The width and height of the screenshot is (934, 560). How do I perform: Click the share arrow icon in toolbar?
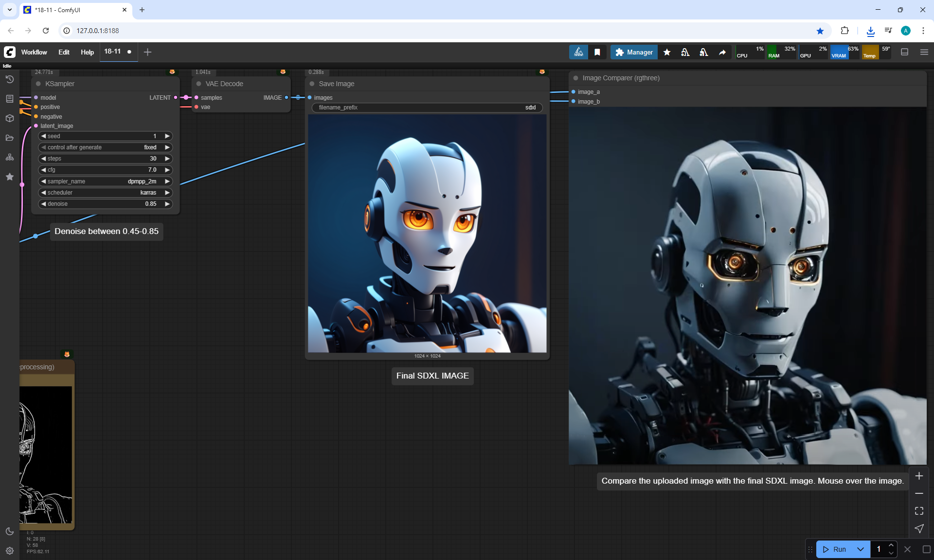[x=722, y=52]
